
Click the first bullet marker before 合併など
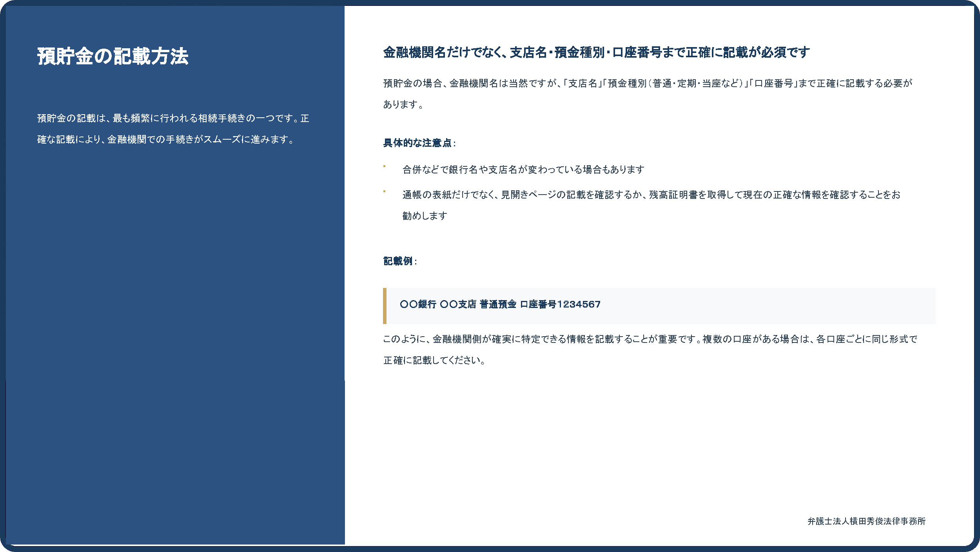(x=384, y=166)
